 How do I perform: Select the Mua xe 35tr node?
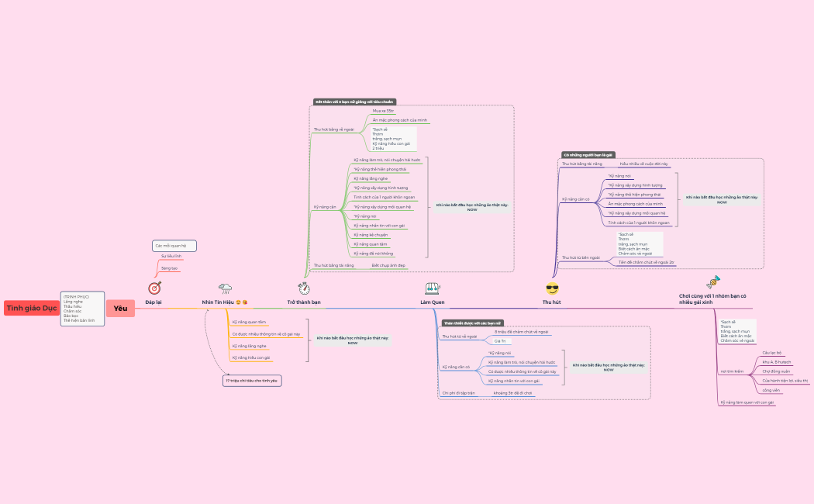tap(383, 111)
